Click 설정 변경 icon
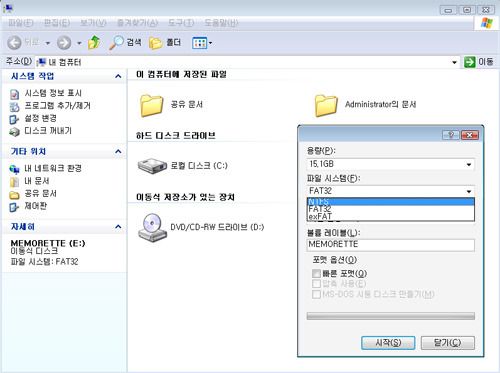This screenshot has width=500, height=373. coord(14,119)
